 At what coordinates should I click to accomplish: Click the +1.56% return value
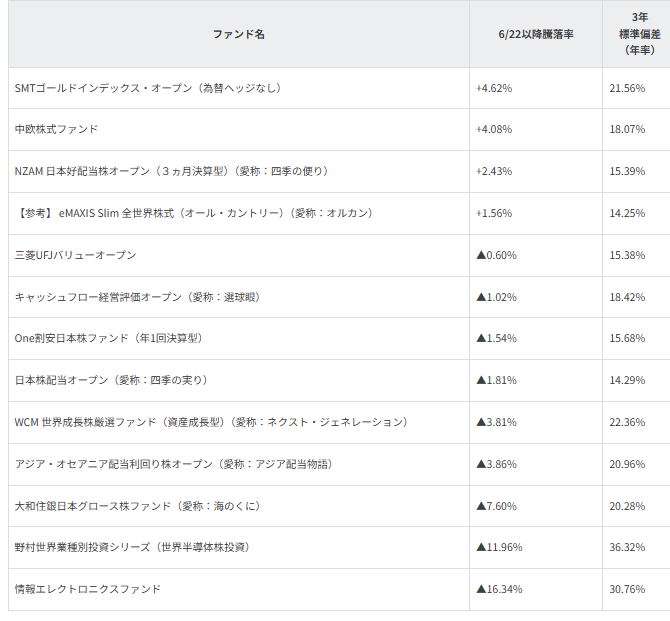[494, 213]
